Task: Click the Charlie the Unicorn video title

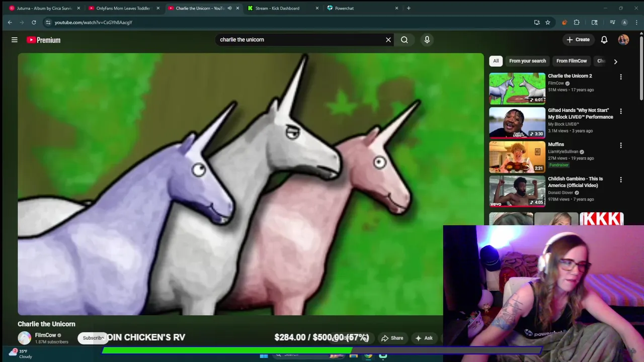Action: pyautogui.click(x=46, y=324)
